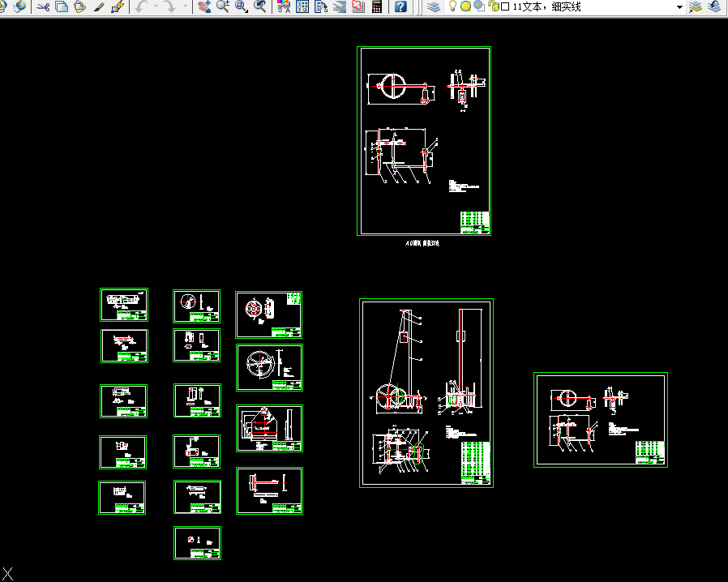Open the Markup Set Manager icon
The image size is (728, 582).
[x=358, y=6]
